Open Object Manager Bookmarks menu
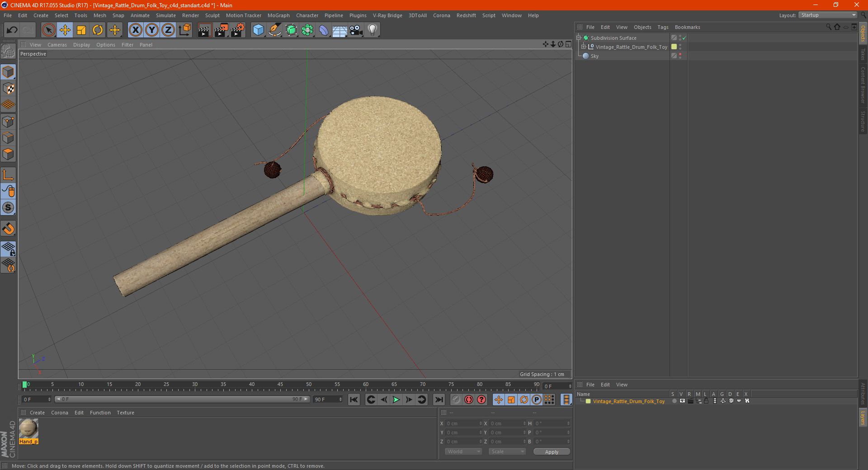 687,27
